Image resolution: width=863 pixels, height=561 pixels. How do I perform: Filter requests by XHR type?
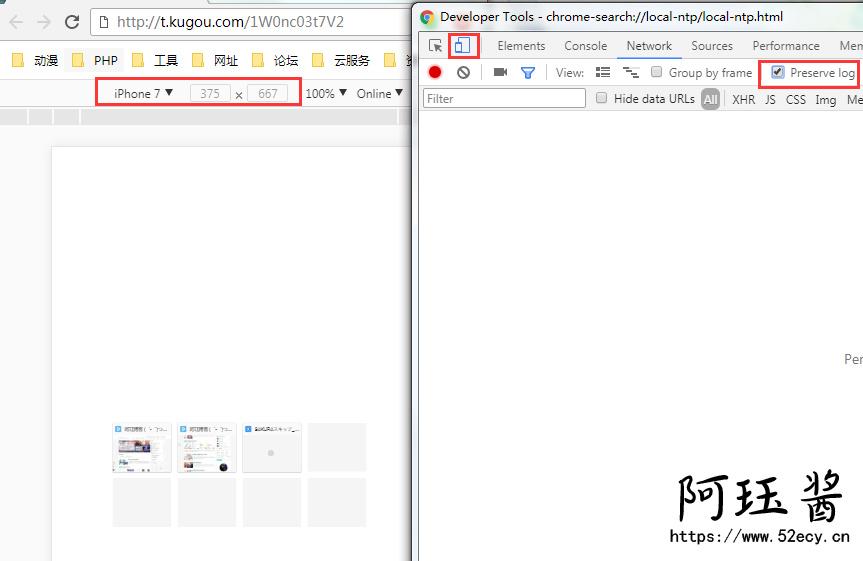coord(743,99)
